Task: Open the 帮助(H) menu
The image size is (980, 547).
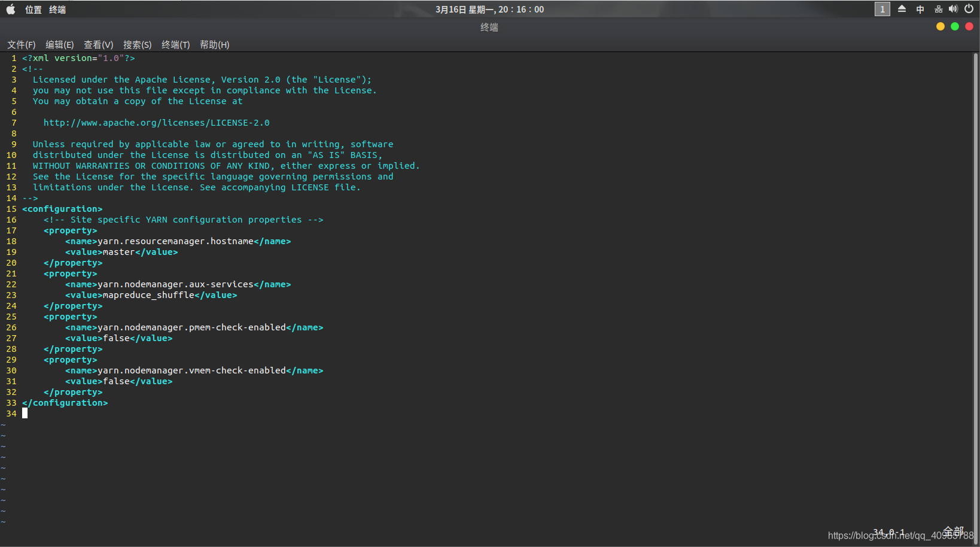Action: (215, 45)
